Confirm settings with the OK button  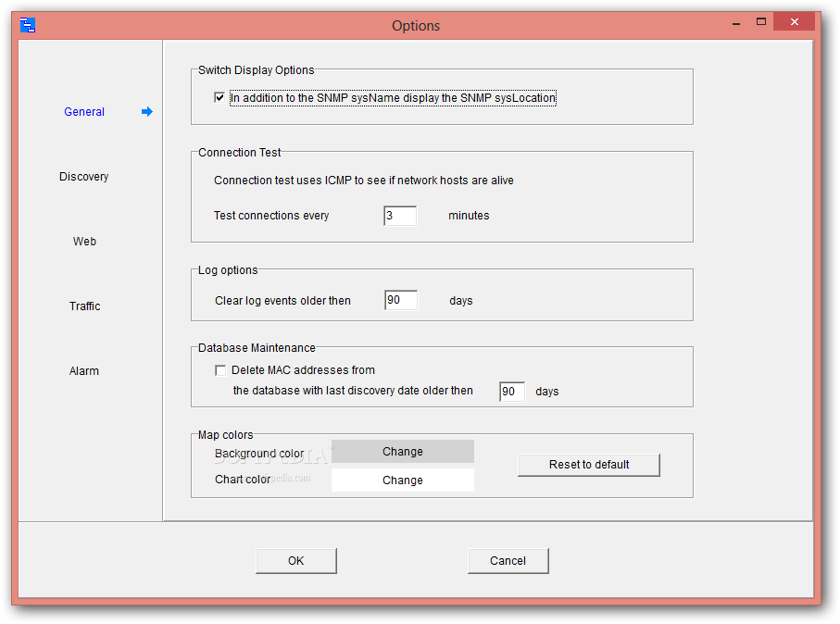(296, 561)
